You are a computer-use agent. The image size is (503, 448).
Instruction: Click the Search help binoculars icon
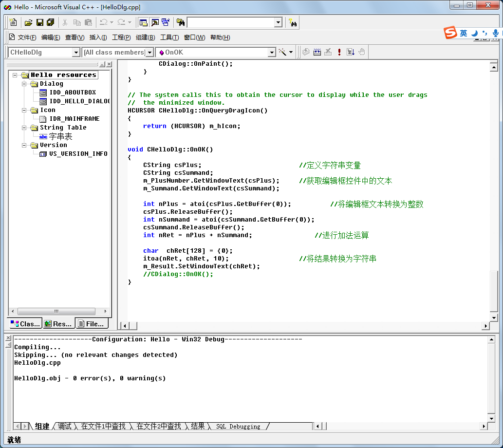(x=293, y=22)
